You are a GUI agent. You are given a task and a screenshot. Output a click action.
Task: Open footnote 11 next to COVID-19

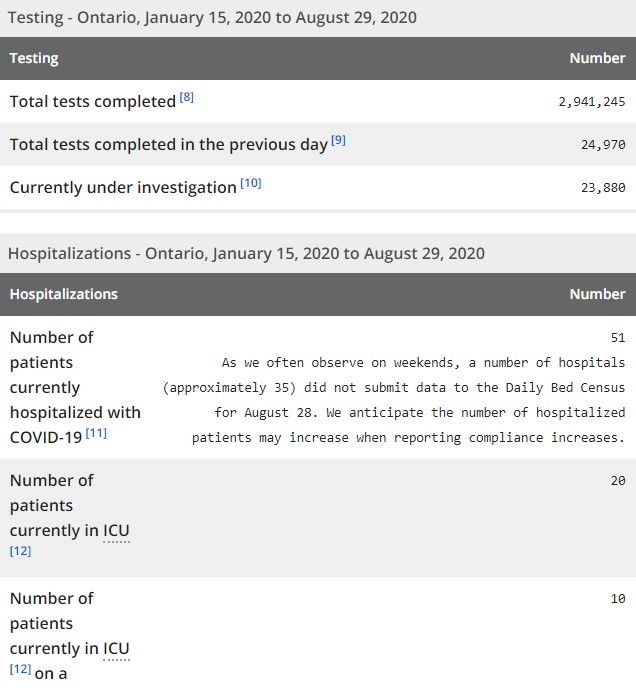tap(96, 433)
